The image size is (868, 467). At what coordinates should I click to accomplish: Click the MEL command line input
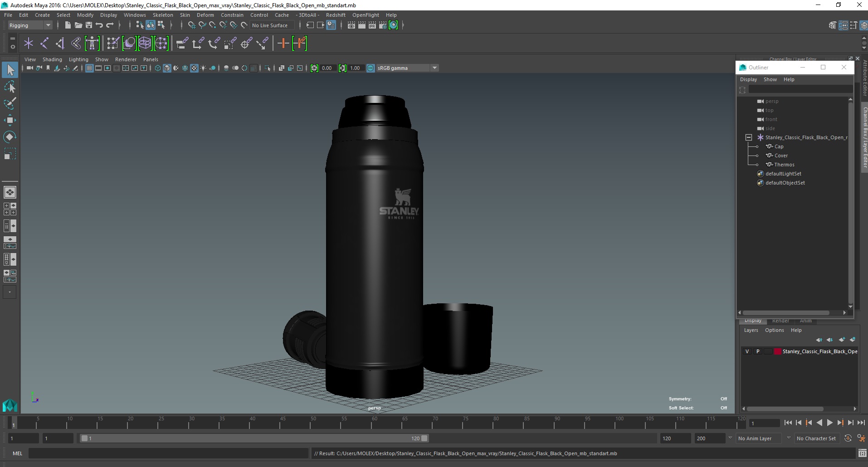click(x=168, y=453)
